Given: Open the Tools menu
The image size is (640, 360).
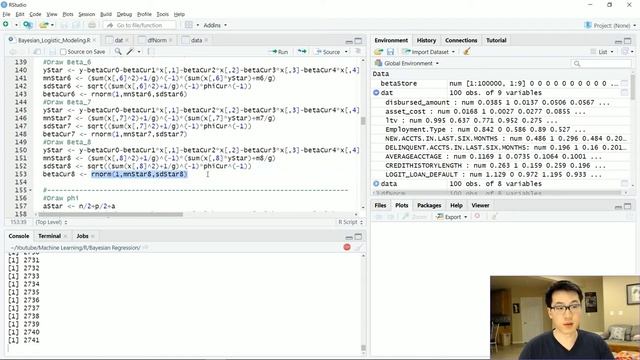Looking at the screenshot, I should coord(162,14).
